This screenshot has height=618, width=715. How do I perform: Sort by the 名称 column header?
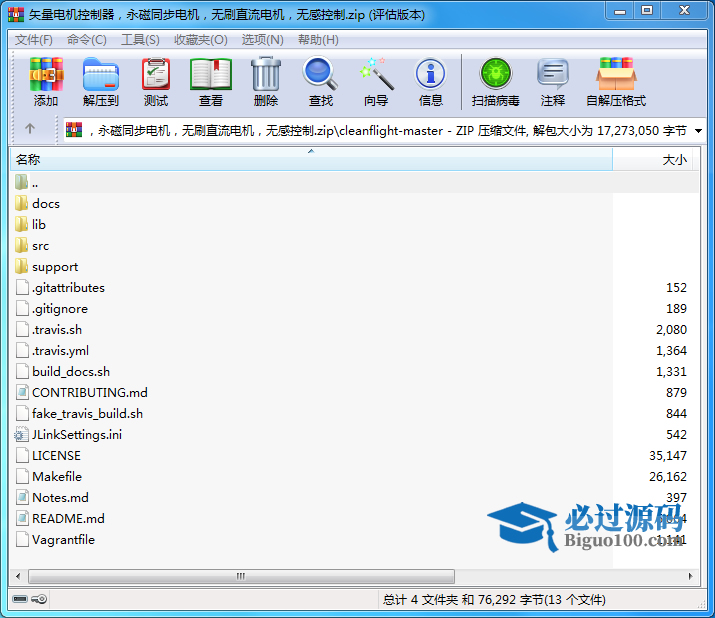click(x=311, y=160)
